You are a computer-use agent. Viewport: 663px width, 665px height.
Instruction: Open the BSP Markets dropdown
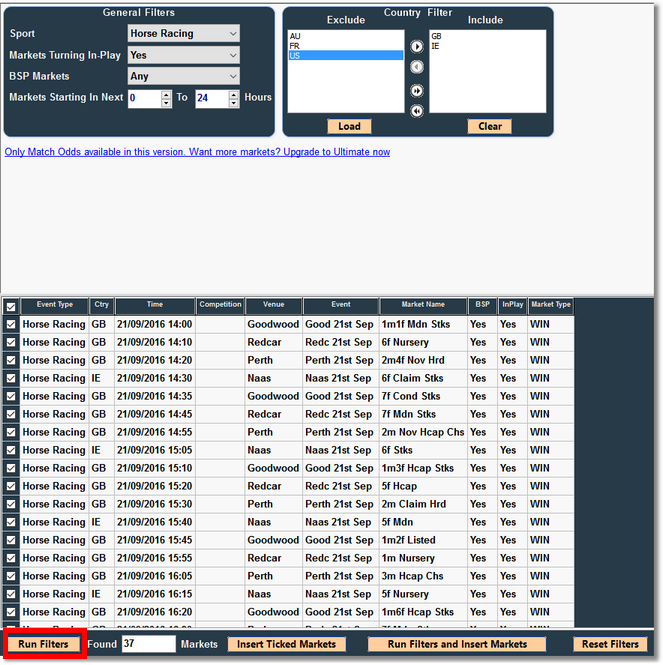click(x=183, y=76)
